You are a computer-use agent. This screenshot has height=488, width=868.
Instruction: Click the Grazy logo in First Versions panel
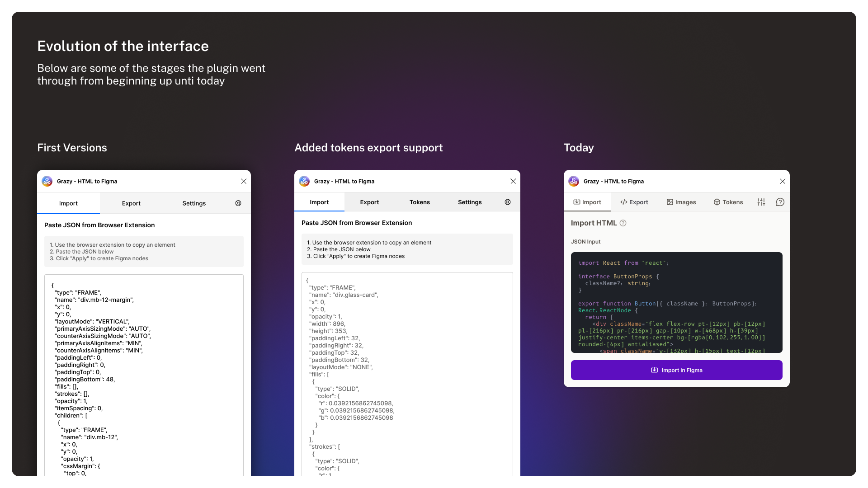(x=47, y=181)
